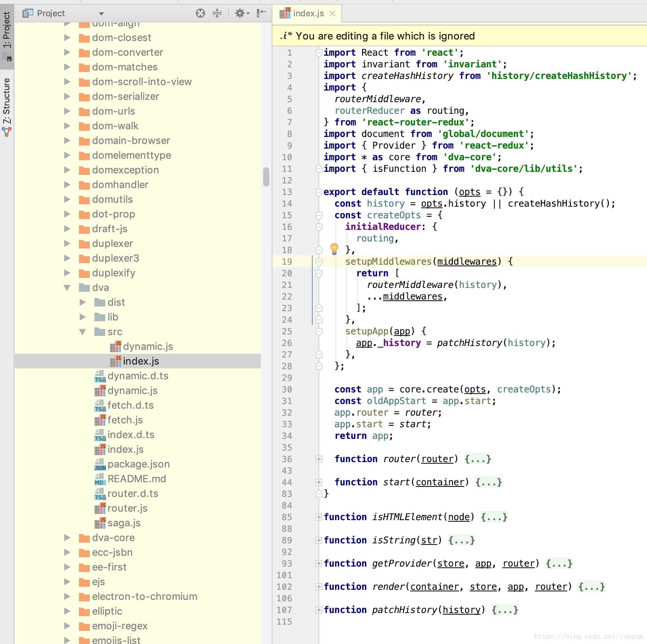Screen dimensions: 647x644
Task: Click the MD icon of README.md
Action: click(x=100, y=479)
